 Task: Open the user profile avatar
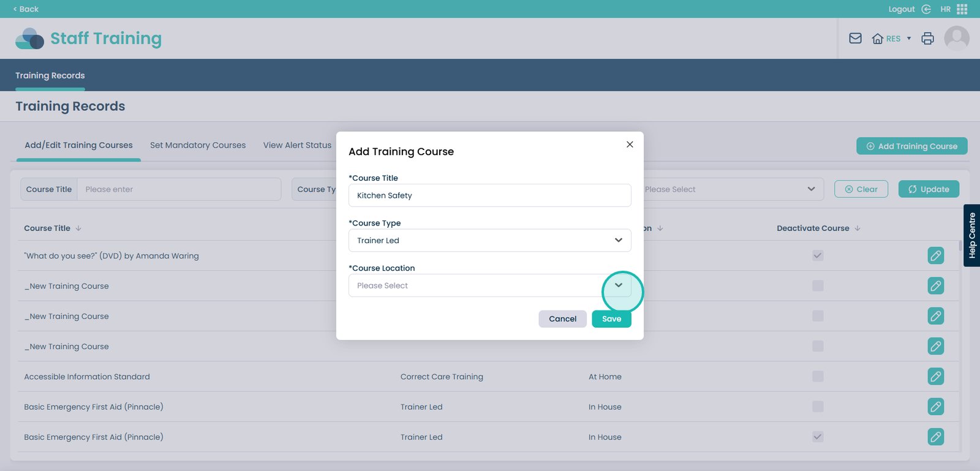(957, 39)
